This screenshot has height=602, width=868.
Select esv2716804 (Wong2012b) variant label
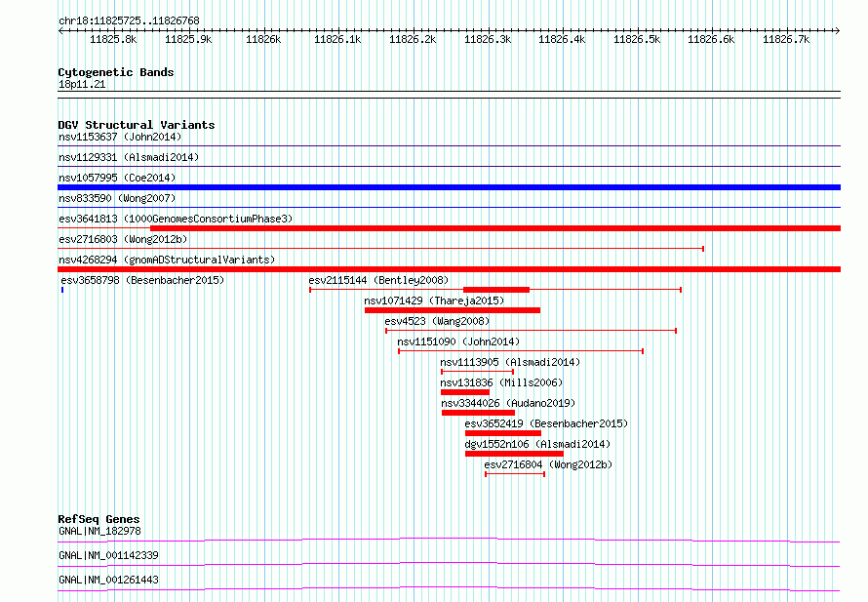[x=548, y=464]
